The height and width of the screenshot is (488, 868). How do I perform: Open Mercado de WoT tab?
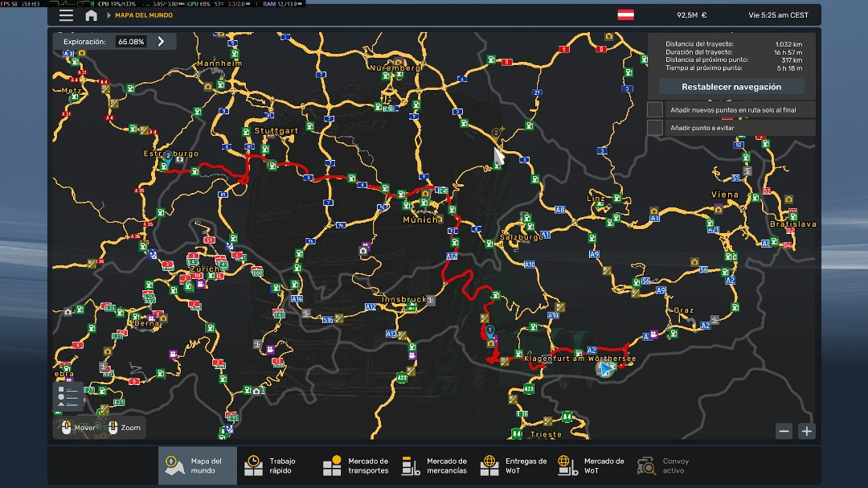(591, 465)
